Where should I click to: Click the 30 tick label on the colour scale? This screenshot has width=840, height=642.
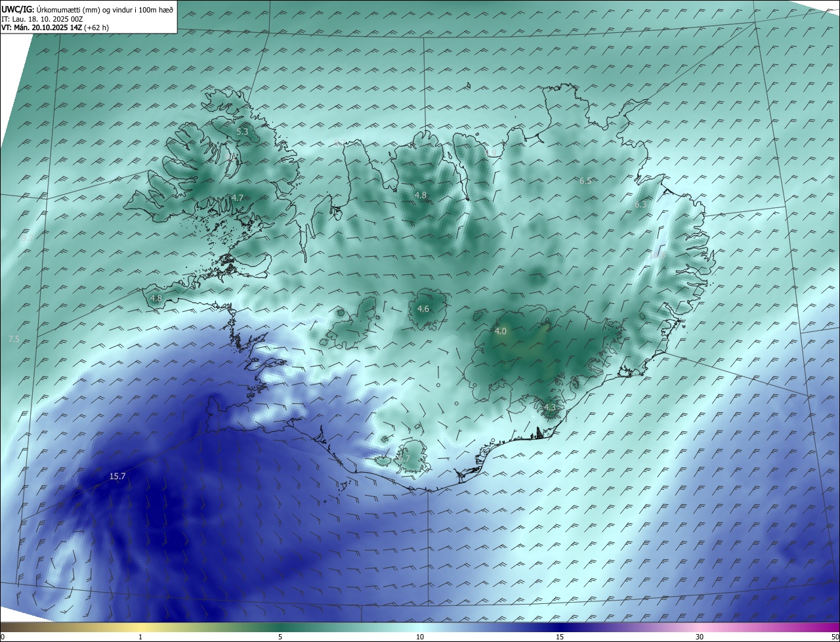coord(700,637)
